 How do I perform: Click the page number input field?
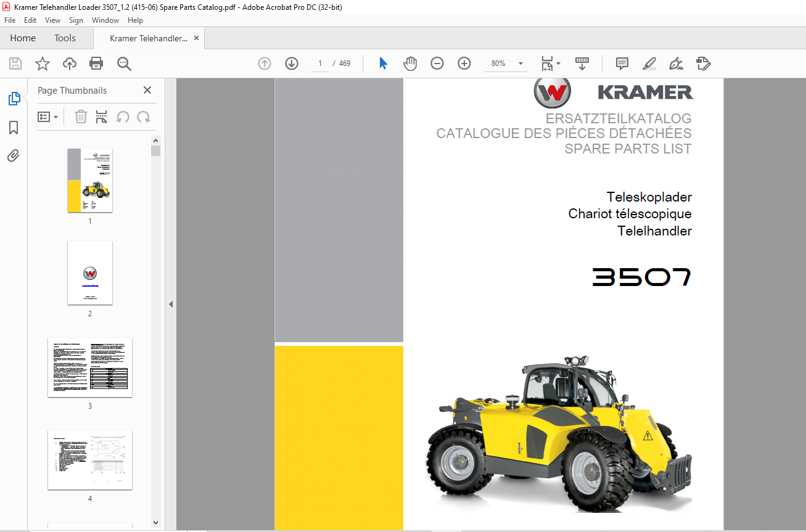tap(319, 63)
